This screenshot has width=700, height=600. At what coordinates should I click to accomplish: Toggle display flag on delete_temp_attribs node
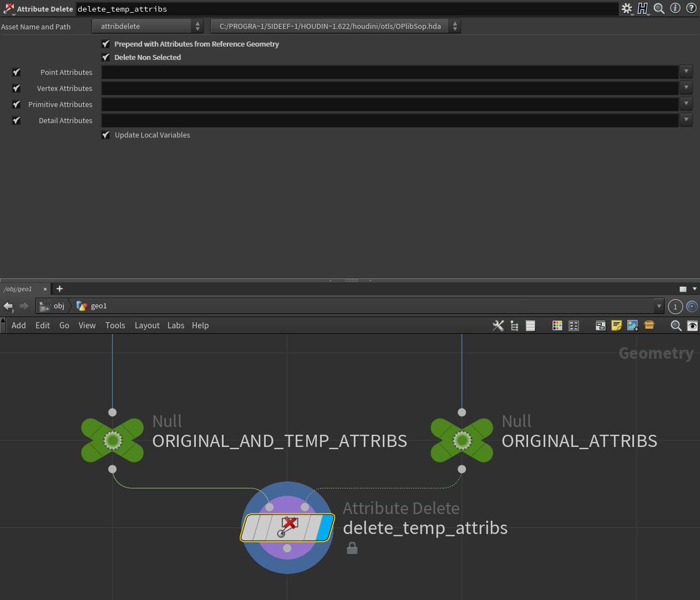(x=325, y=528)
